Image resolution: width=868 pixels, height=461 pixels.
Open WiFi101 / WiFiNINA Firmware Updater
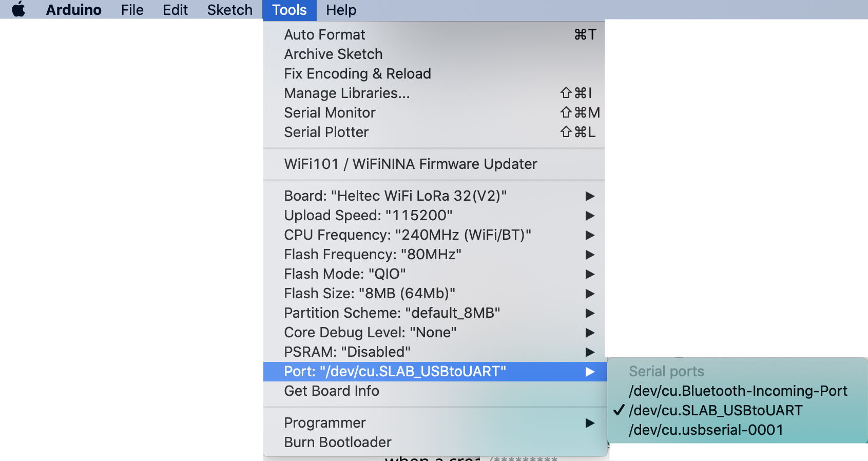click(x=410, y=164)
